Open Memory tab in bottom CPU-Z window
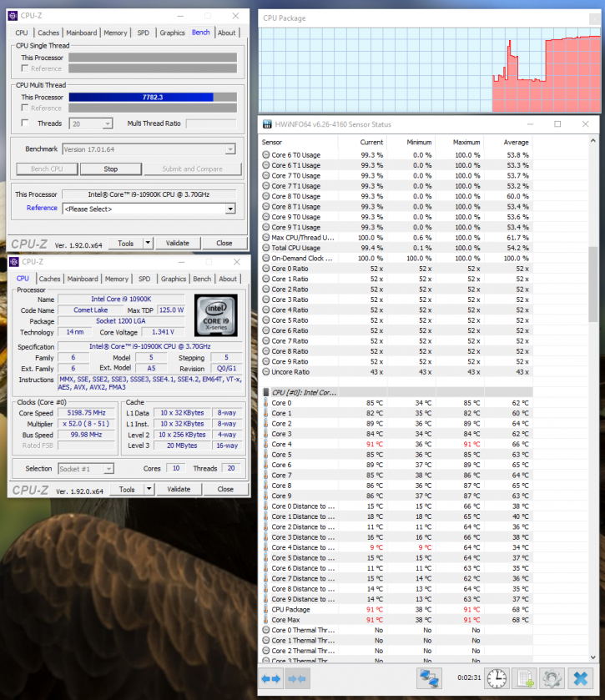 point(117,279)
